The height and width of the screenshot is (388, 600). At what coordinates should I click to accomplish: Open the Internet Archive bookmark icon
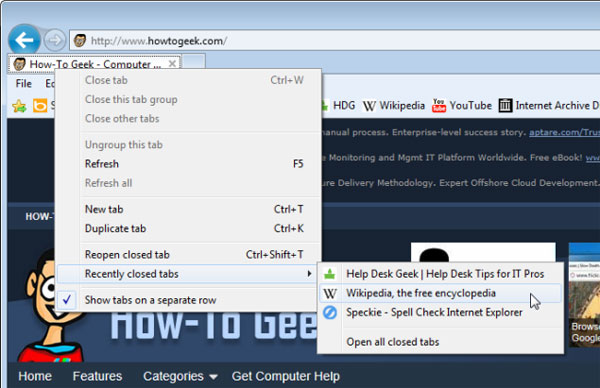(505, 105)
